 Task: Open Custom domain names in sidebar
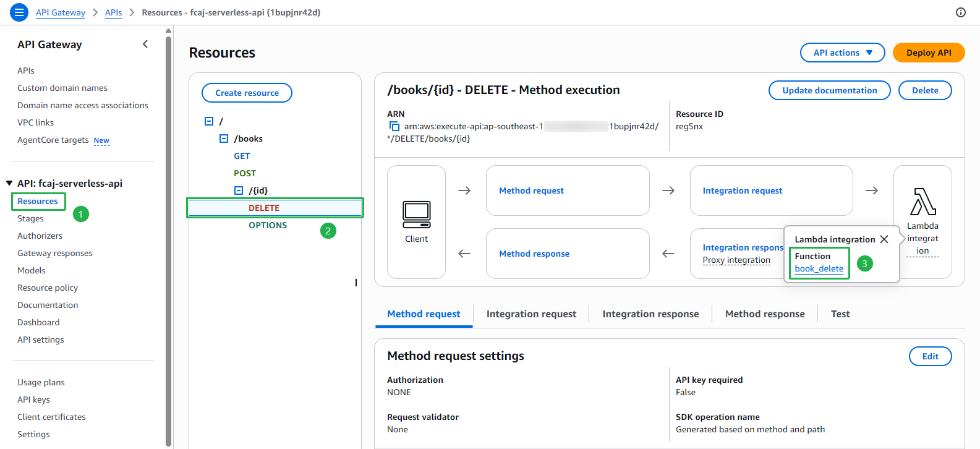pos(62,88)
